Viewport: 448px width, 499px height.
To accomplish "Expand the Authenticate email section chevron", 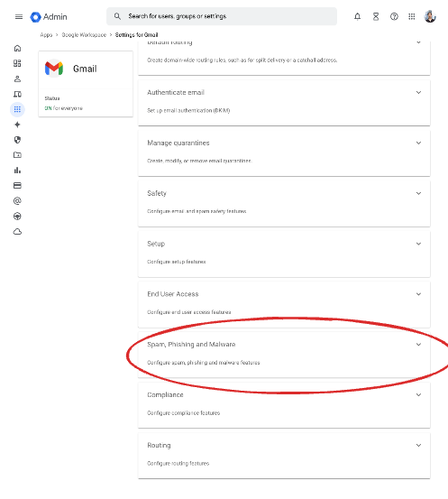I will click(418, 92).
